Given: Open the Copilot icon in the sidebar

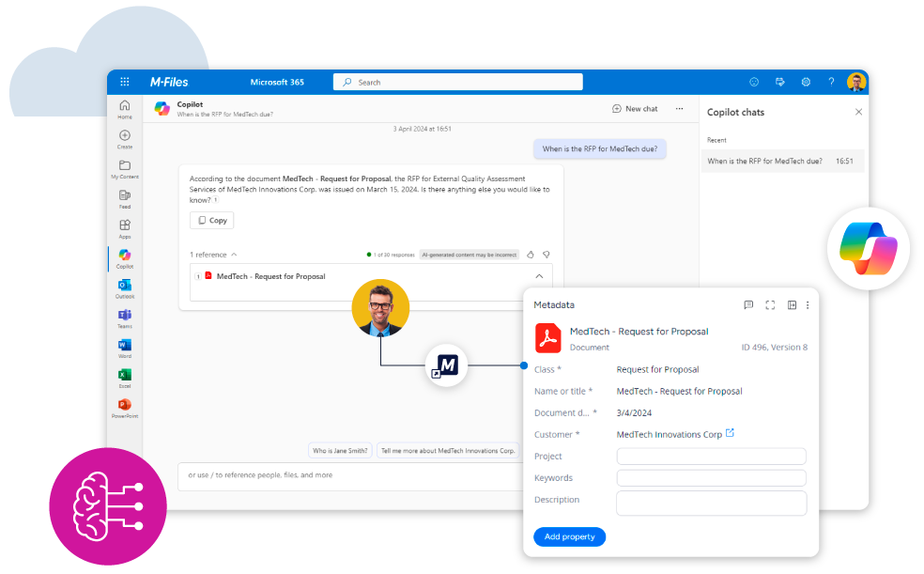Looking at the screenshot, I should (x=124, y=254).
